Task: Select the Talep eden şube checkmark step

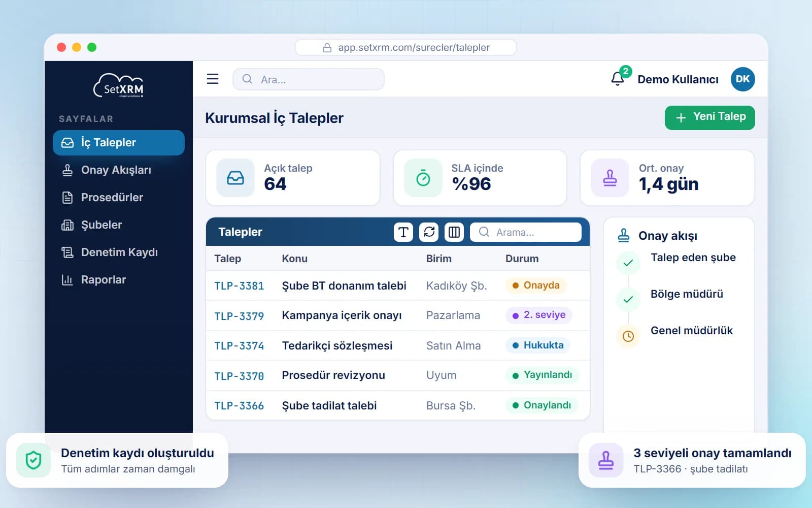Action: click(628, 263)
